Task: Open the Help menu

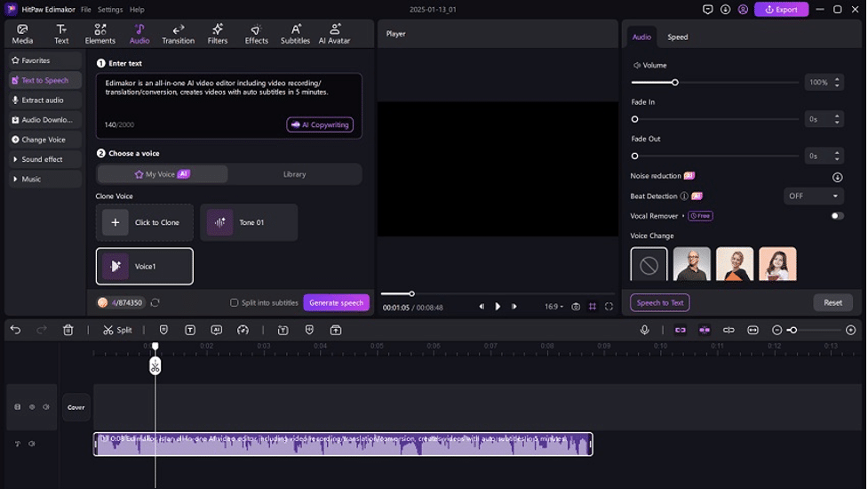Action: [x=137, y=10]
